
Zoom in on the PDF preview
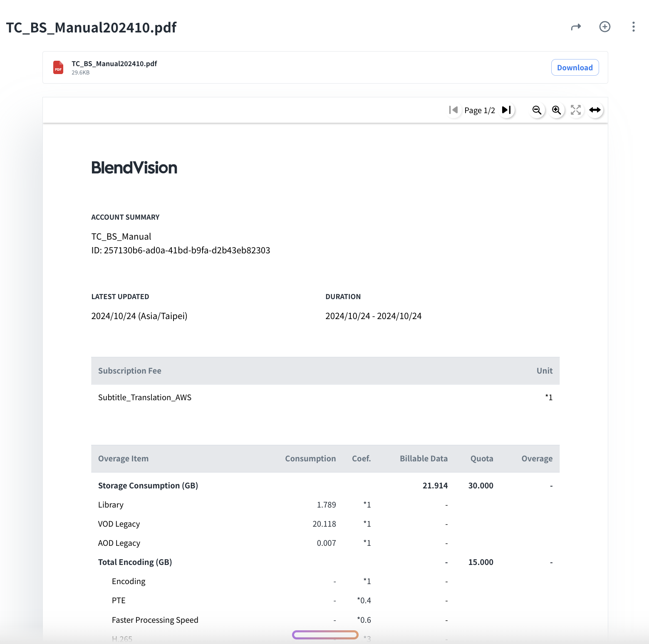556,110
